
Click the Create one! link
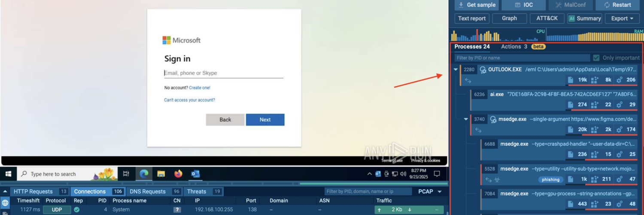point(200,88)
